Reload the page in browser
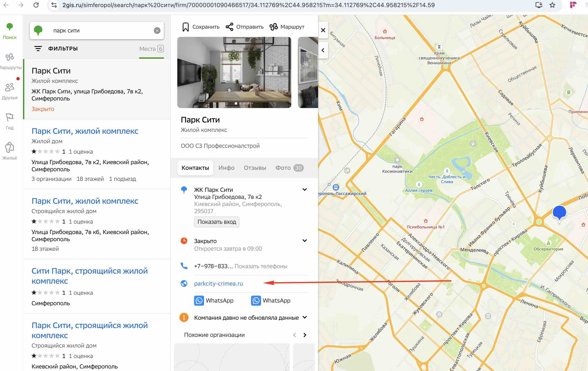This screenshot has width=588, height=371. [36, 5]
